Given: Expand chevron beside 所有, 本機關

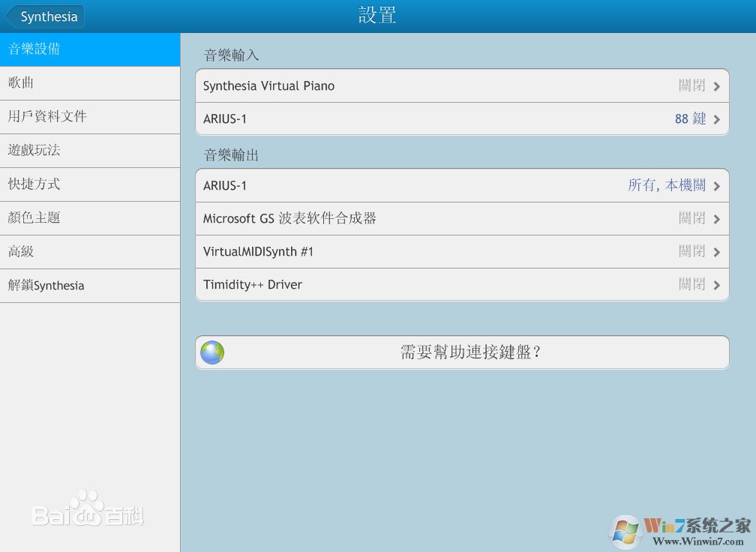Looking at the screenshot, I should point(717,186).
